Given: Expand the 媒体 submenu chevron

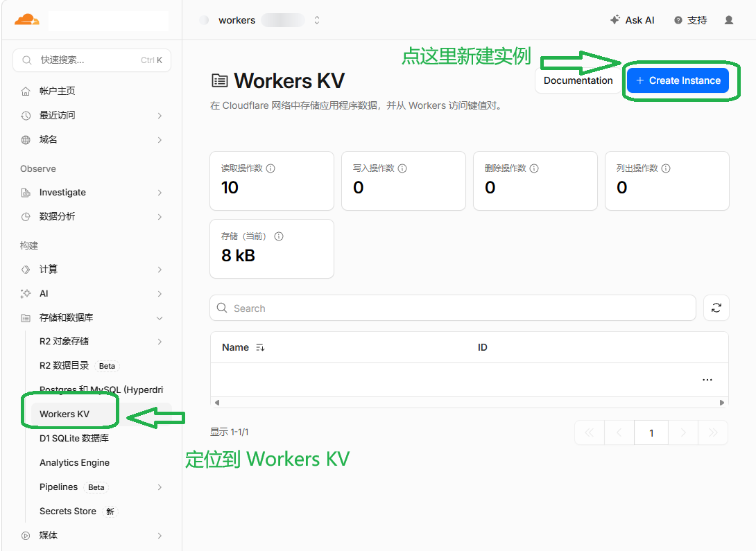Looking at the screenshot, I should (x=160, y=536).
